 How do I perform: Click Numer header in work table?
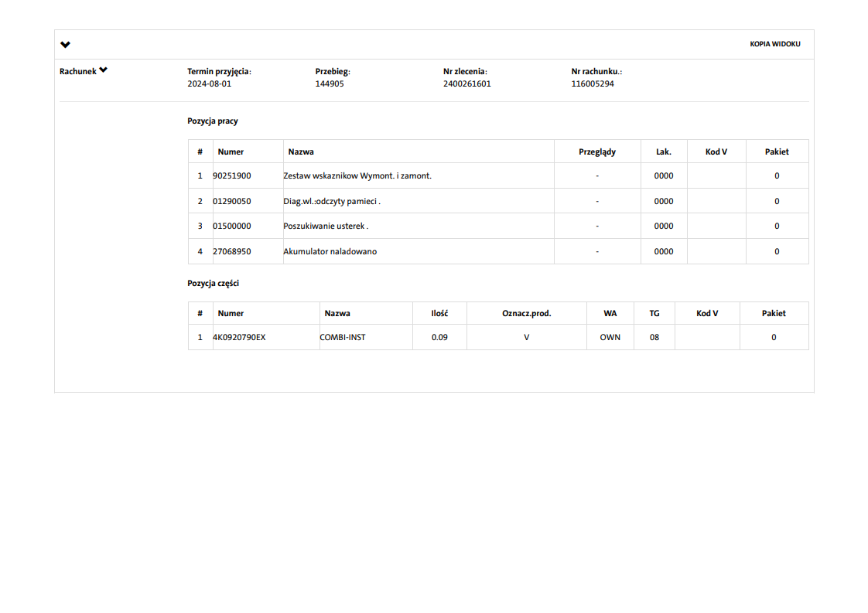point(231,152)
